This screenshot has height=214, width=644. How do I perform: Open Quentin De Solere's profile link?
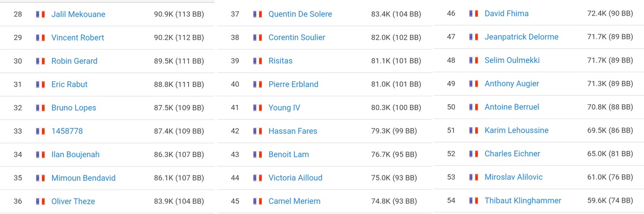pyautogui.click(x=300, y=14)
